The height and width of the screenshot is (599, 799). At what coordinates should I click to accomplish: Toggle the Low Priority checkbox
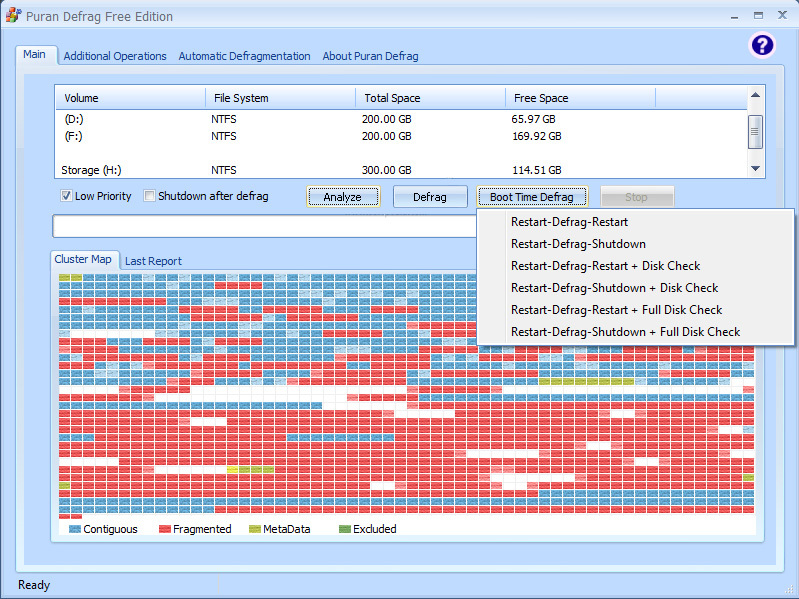click(66, 196)
